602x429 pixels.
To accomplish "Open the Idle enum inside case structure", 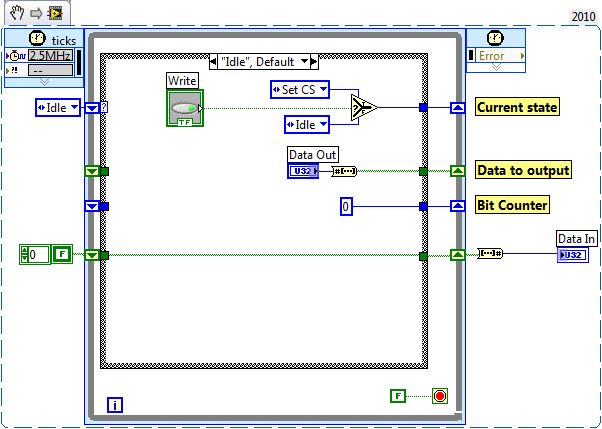I will [307, 124].
